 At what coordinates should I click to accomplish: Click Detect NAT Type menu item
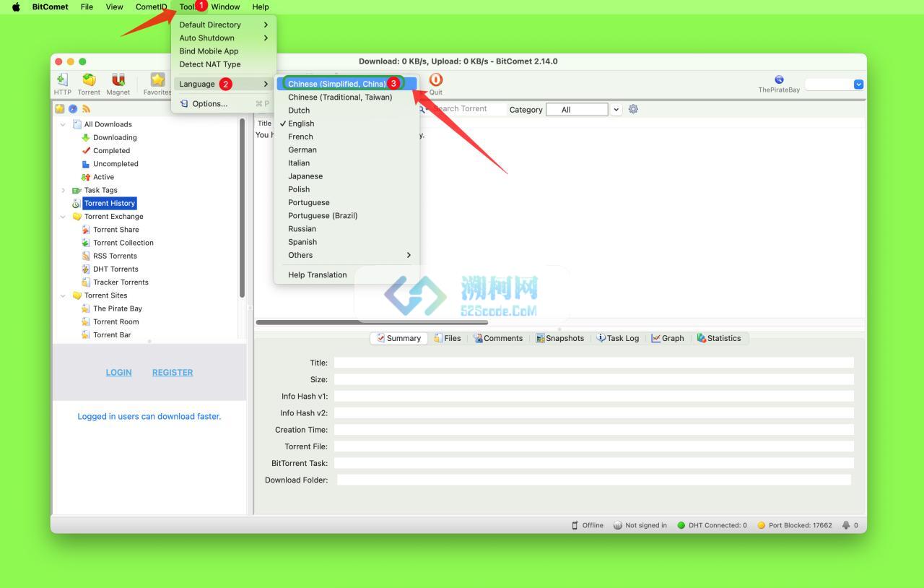pyautogui.click(x=224, y=64)
